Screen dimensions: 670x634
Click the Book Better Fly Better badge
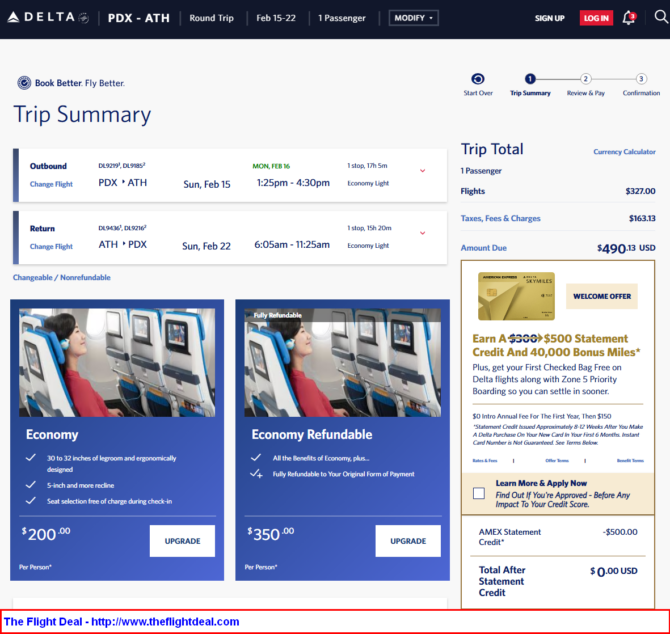tap(70, 83)
